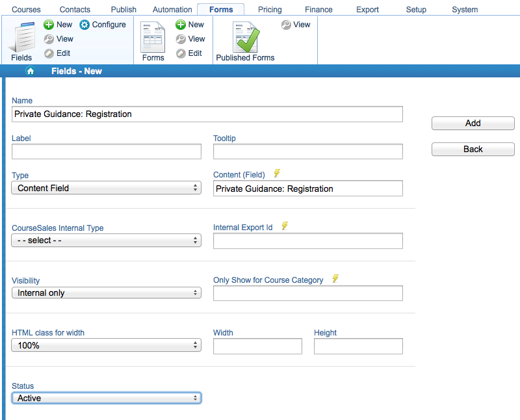Open the Automation tab

172,10
